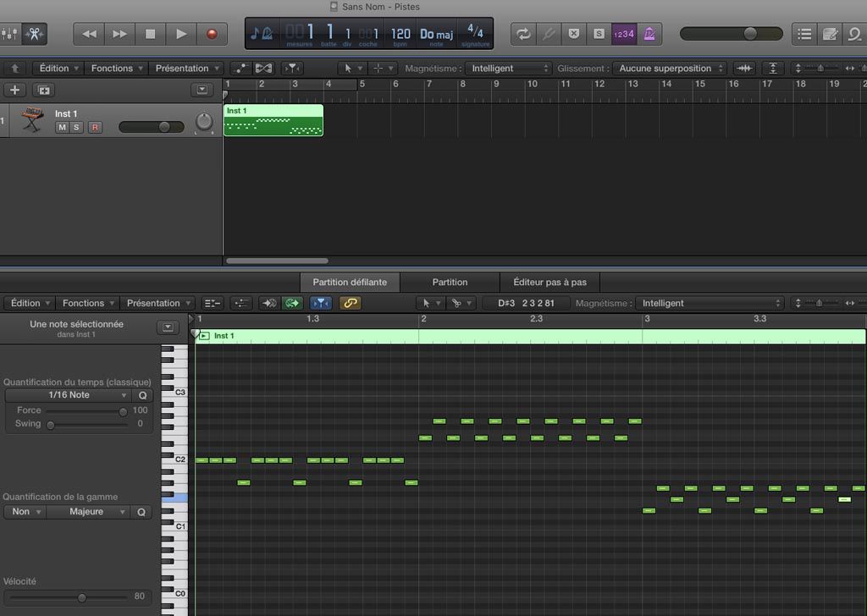Screen dimensions: 867x616
Task: Toggle the yellow Link button
Action: tap(350, 303)
